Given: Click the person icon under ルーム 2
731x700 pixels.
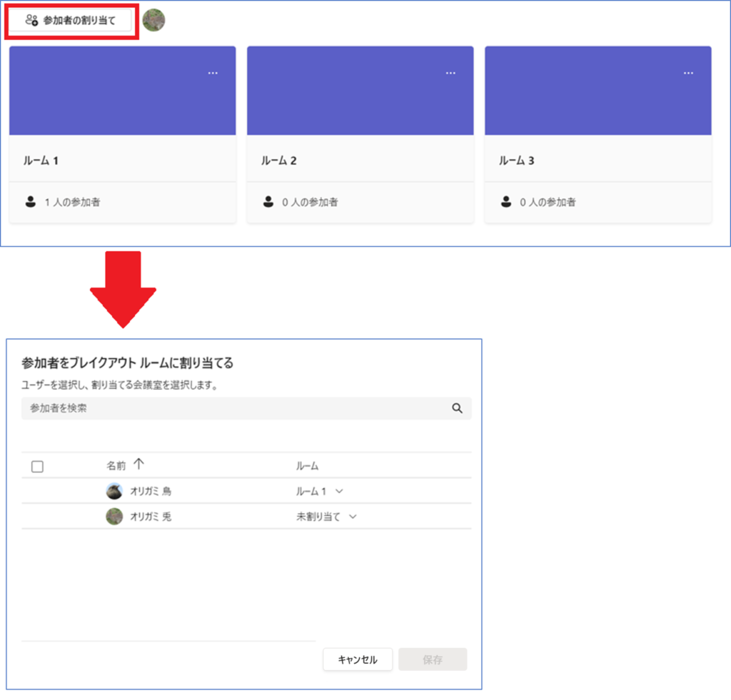Looking at the screenshot, I should pyautogui.click(x=268, y=202).
